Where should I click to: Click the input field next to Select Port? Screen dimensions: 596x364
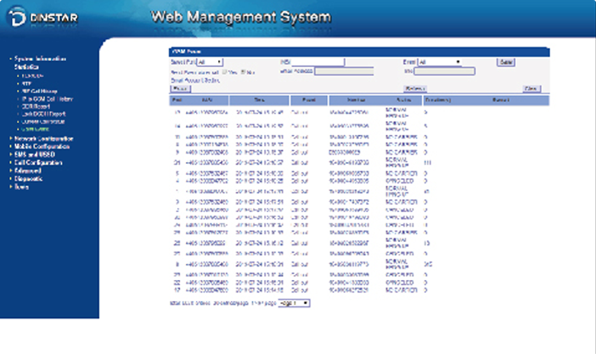click(318, 62)
